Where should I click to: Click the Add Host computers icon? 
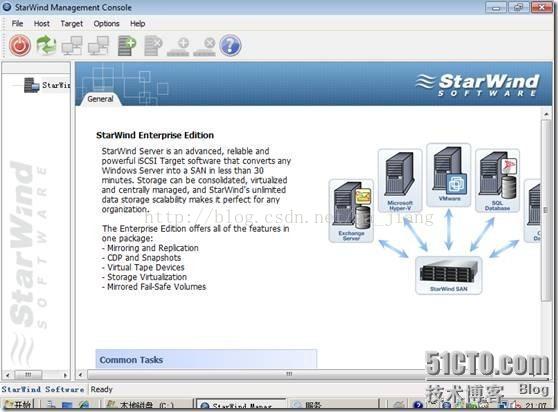[72, 46]
